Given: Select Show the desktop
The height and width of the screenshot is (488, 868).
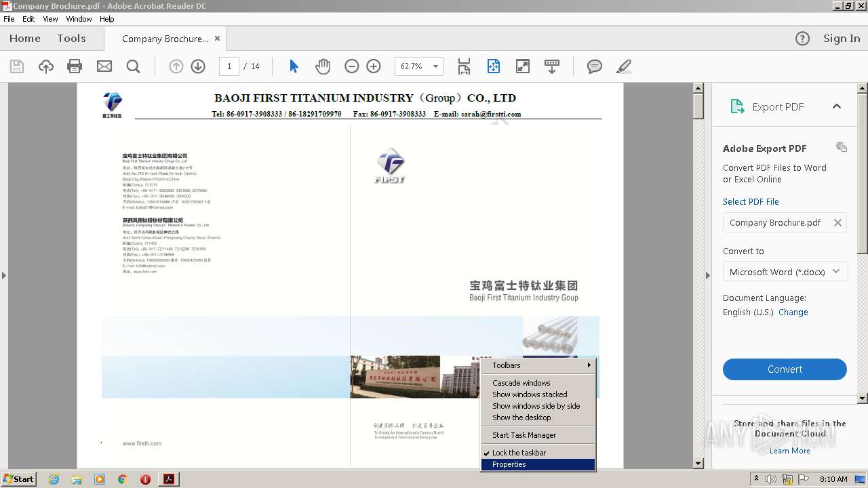Looking at the screenshot, I should point(538,418).
